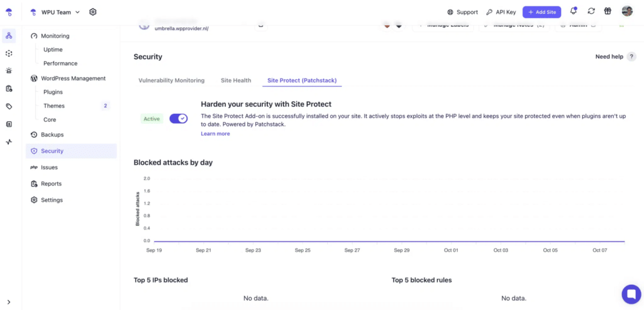Open the notifications bell icon
The width and height of the screenshot is (644, 310).
pos(574,11)
